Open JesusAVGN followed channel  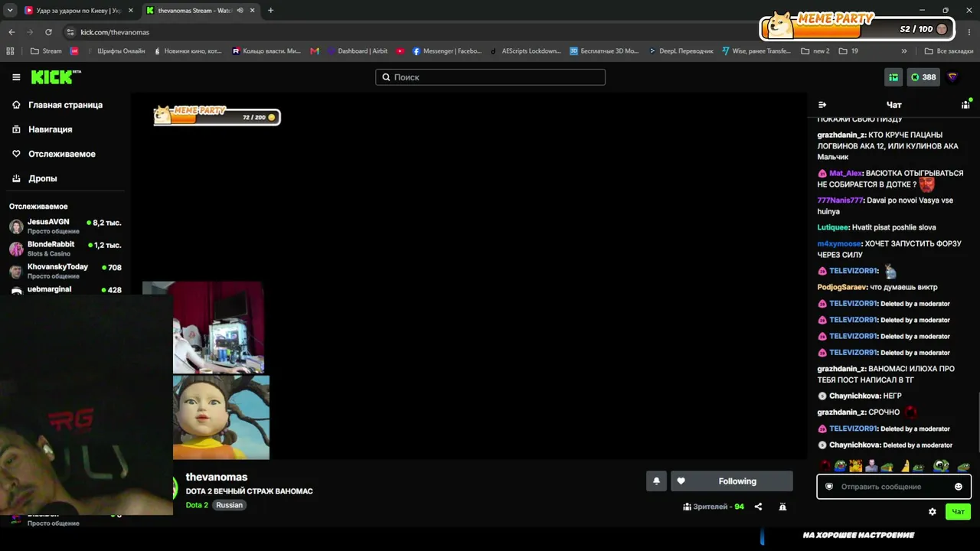click(x=65, y=227)
